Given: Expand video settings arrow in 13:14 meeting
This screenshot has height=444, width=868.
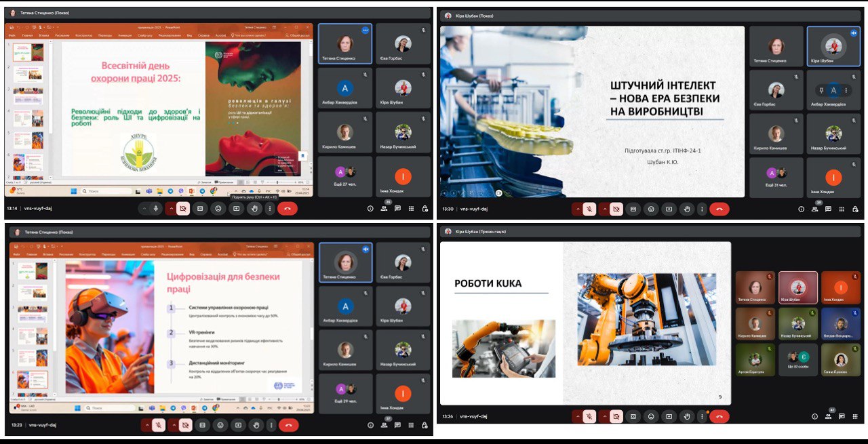Looking at the screenshot, I should [171, 209].
